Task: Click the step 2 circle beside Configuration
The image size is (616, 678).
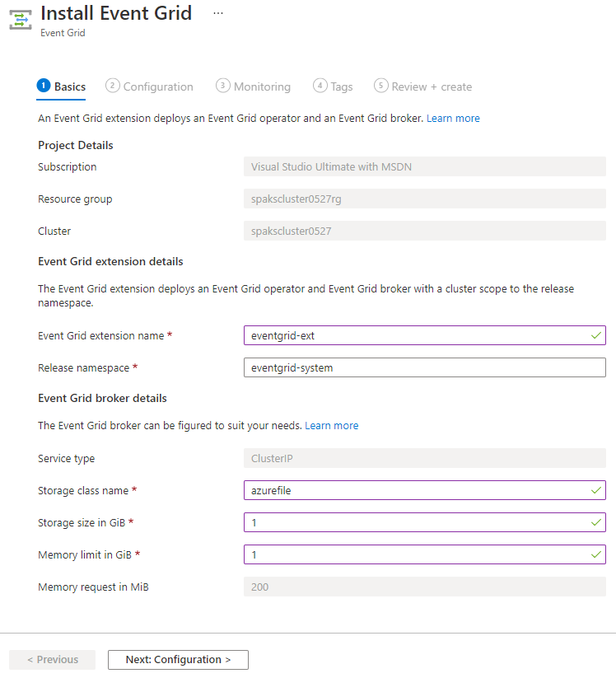Action: 111,86
